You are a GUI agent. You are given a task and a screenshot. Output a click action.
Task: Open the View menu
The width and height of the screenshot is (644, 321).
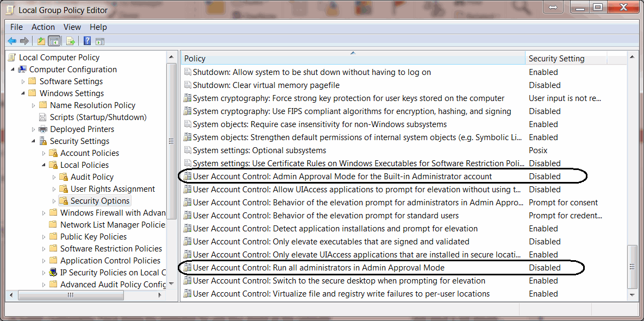(72, 27)
